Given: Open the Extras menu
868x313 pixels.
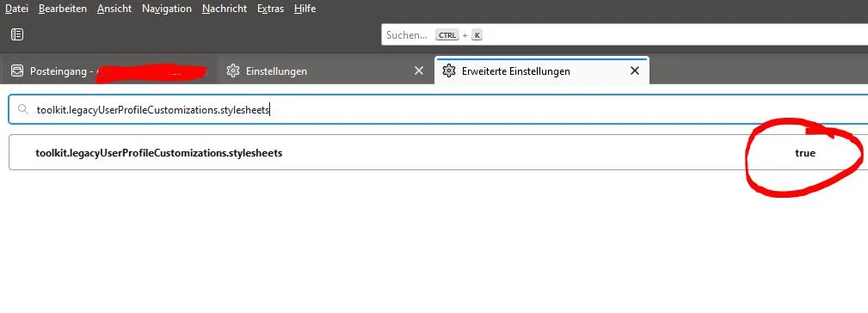Looking at the screenshot, I should tap(271, 9).
